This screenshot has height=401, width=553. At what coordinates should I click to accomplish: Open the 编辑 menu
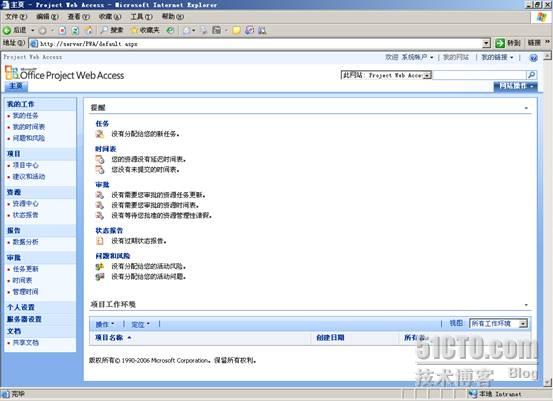(x=47, y=17)
